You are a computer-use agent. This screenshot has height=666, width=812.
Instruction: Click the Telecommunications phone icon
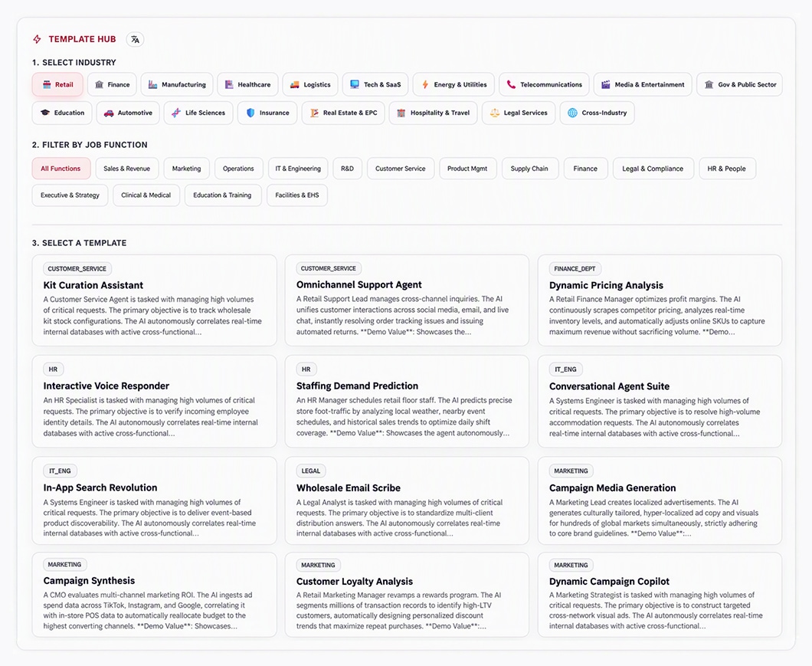[511, 84]
